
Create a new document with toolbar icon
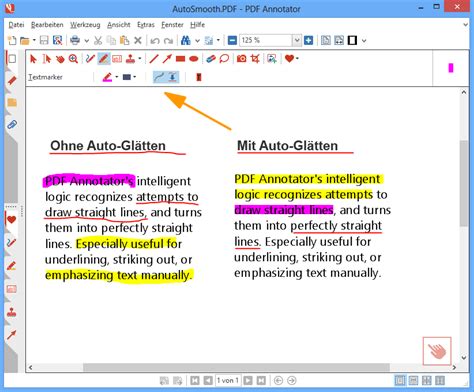(x=12, y=40)
